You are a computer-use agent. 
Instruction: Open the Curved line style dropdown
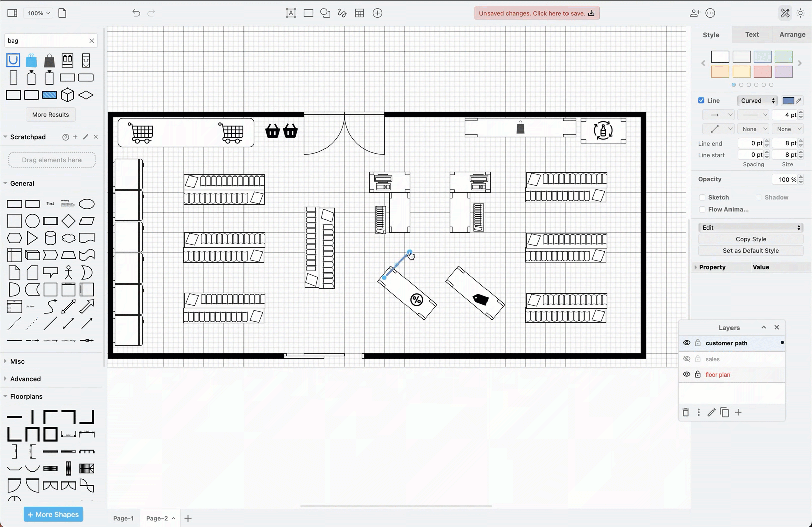[757, 100]
